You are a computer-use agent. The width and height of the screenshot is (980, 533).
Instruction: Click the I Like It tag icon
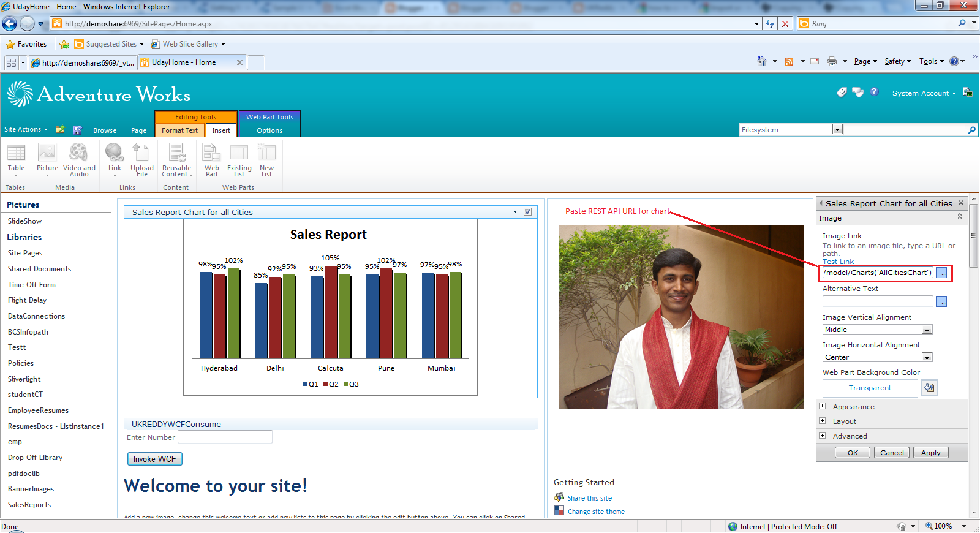(x=842, y=92)
